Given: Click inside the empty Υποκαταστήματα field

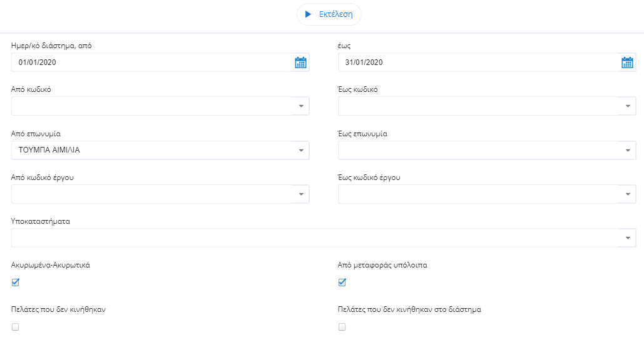Looking at the screenshot, I should coord(313,238).
